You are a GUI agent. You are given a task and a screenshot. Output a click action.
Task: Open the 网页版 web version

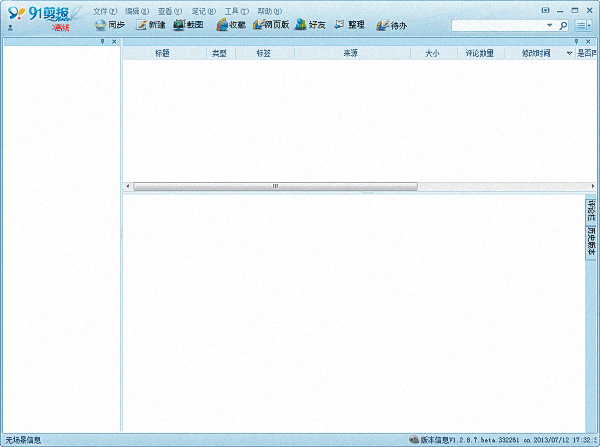click(x=271, y=25)
